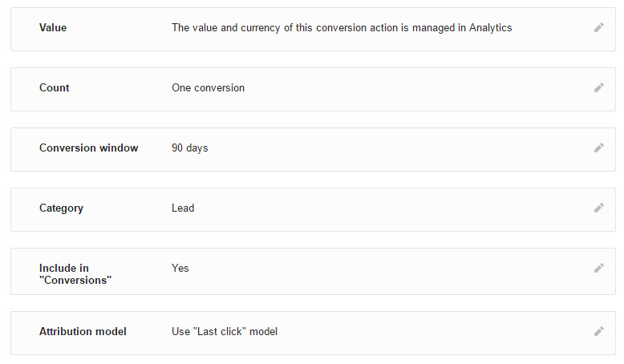Edit the Value setting with pencil icon
The height and width of the screenshot is (364, 624).
pyautogui.click(x=599, y=27)
